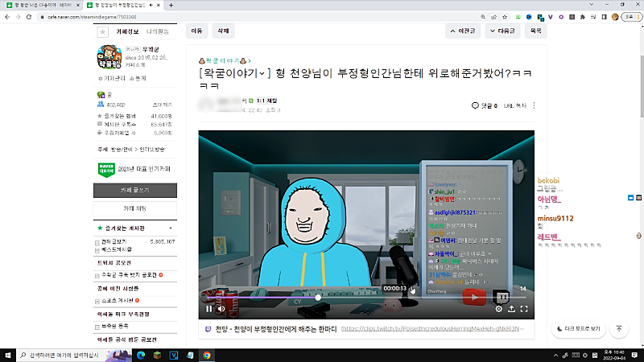Viewport: 644px width, 362px height.
Task: Click the Chrome profile avatar
Action: [615, 17]
